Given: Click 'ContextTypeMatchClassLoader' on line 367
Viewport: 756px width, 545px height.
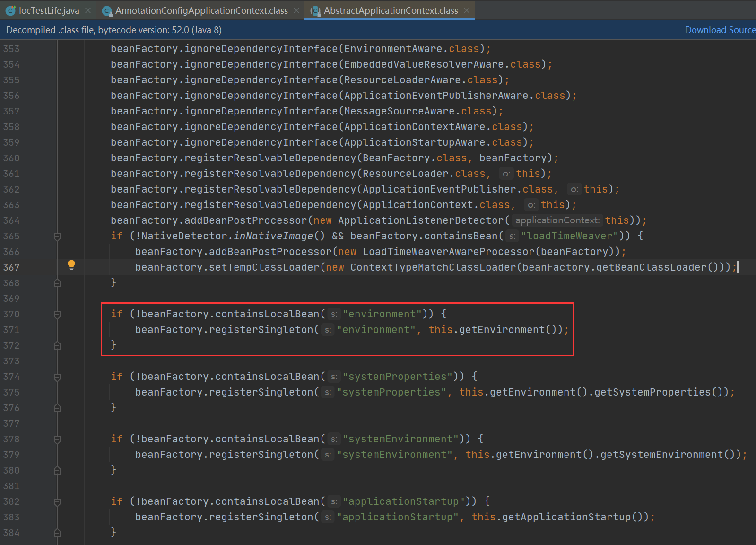Looking at the screenshot, I should tap(433, 267).
